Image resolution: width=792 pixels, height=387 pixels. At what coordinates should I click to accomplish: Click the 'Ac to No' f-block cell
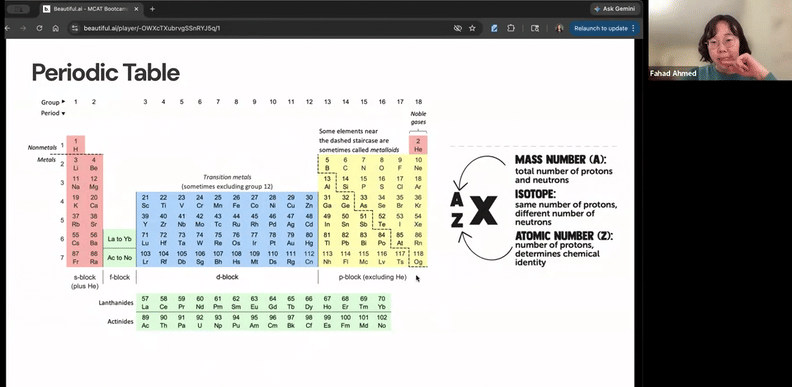point(120,258)
